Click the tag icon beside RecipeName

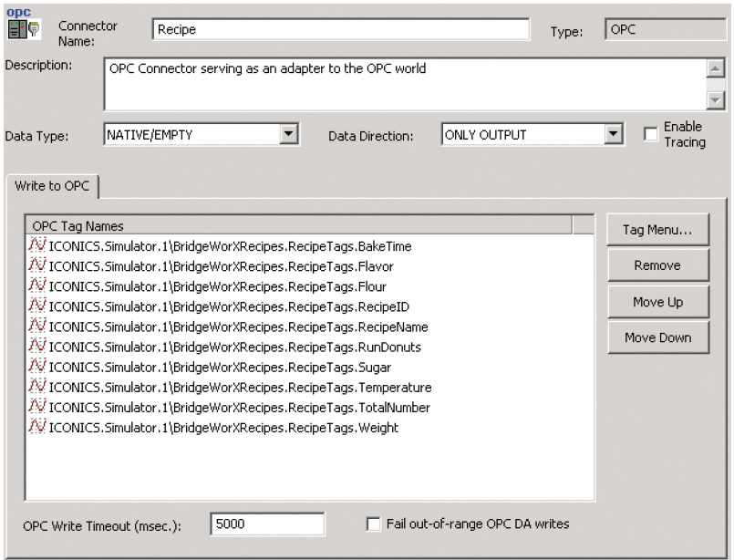37,326
